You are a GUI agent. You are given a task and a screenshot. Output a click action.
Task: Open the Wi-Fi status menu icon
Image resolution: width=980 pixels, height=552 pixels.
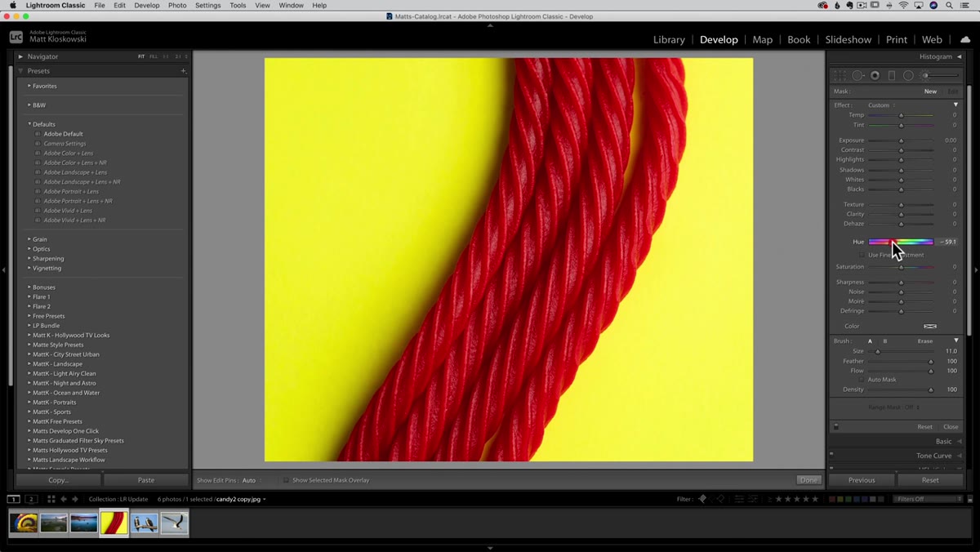click(x=903, y=5)
